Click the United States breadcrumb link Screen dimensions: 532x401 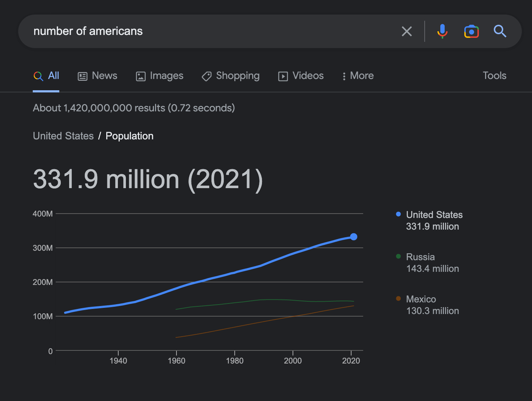63,136
